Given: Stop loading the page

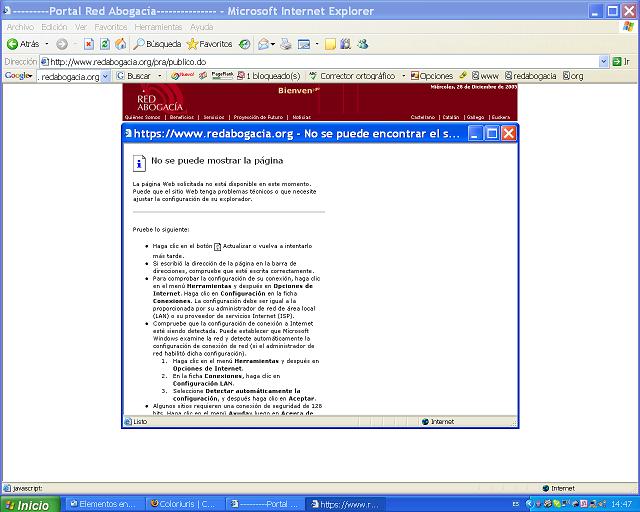Looking at the screenshot, I should (x=89, y=44).
